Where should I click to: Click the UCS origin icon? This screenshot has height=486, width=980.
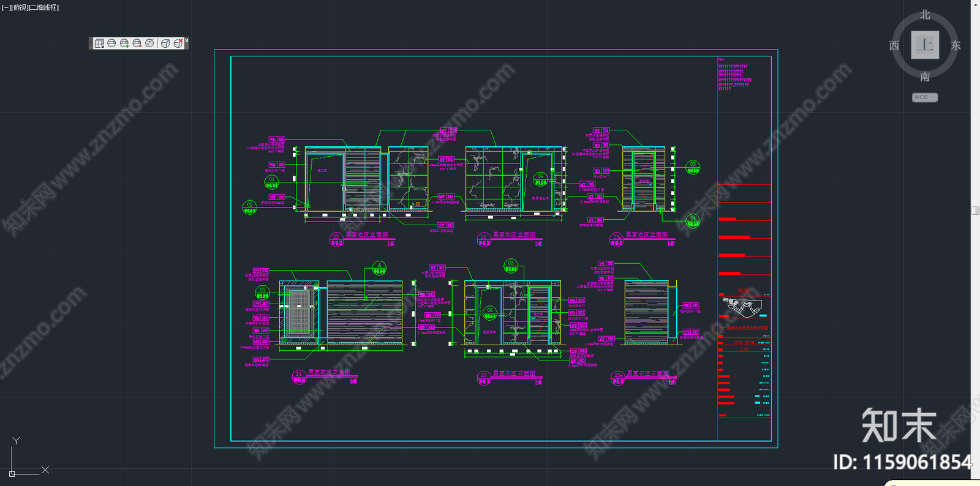tap(12, 473)
